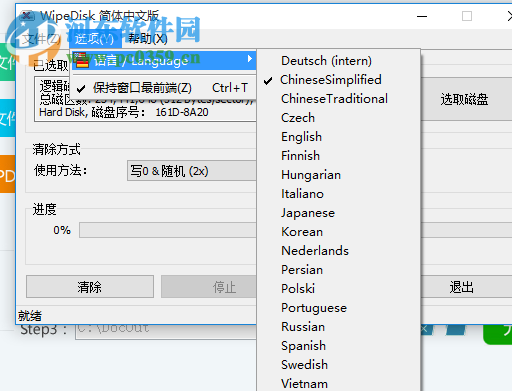Open the 帮助(X) menu

(148, 39)
